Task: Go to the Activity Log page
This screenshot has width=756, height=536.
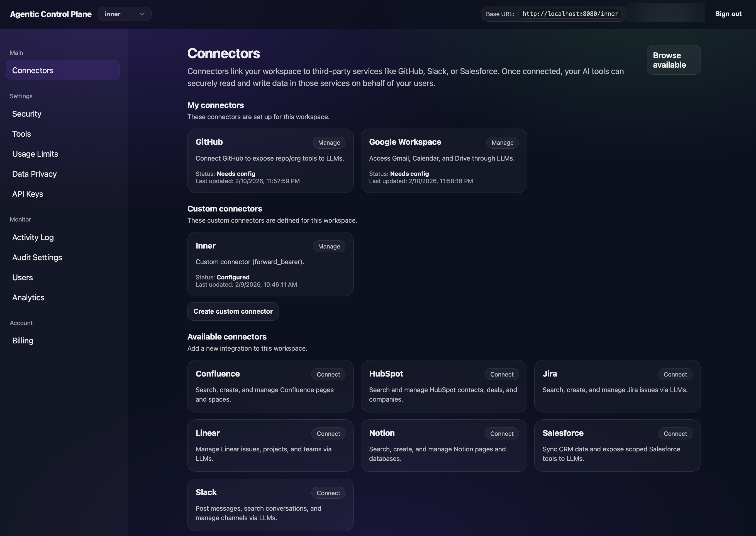Action: click(x=33, y=237)
